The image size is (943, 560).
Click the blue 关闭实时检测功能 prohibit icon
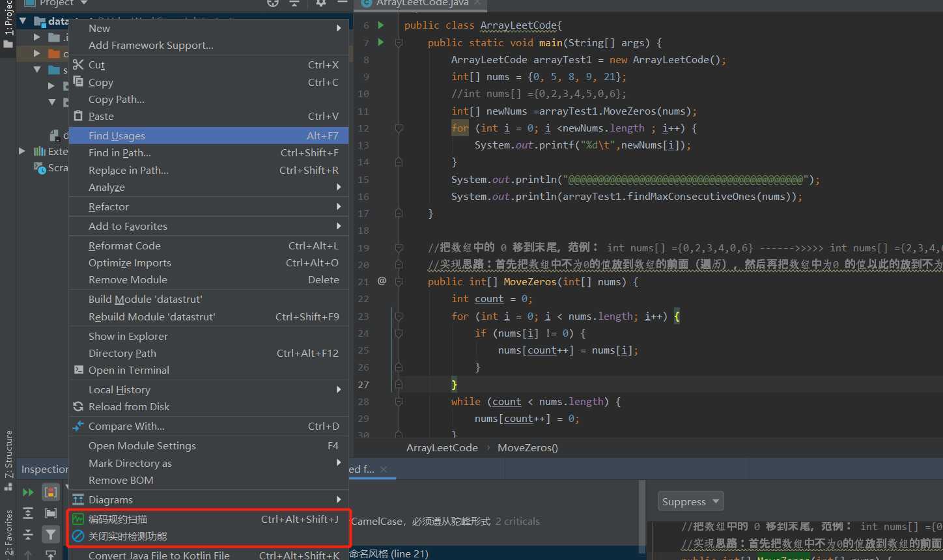[78, 536]
